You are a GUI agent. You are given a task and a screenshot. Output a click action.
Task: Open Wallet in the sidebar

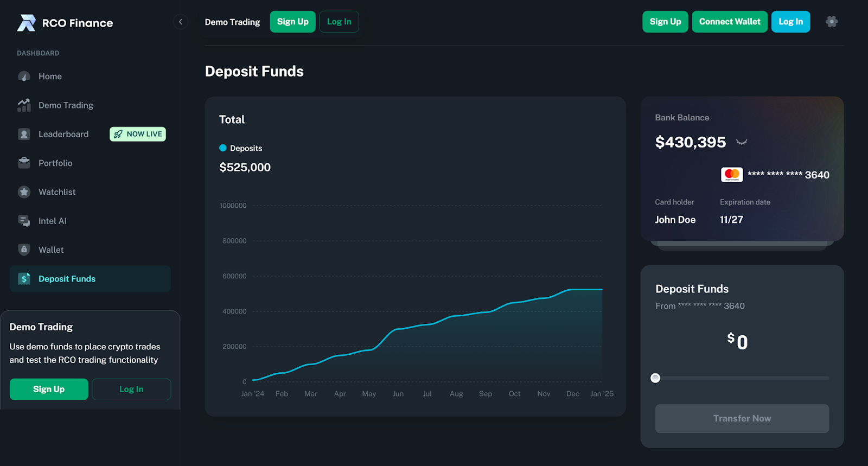pos(90,250)
